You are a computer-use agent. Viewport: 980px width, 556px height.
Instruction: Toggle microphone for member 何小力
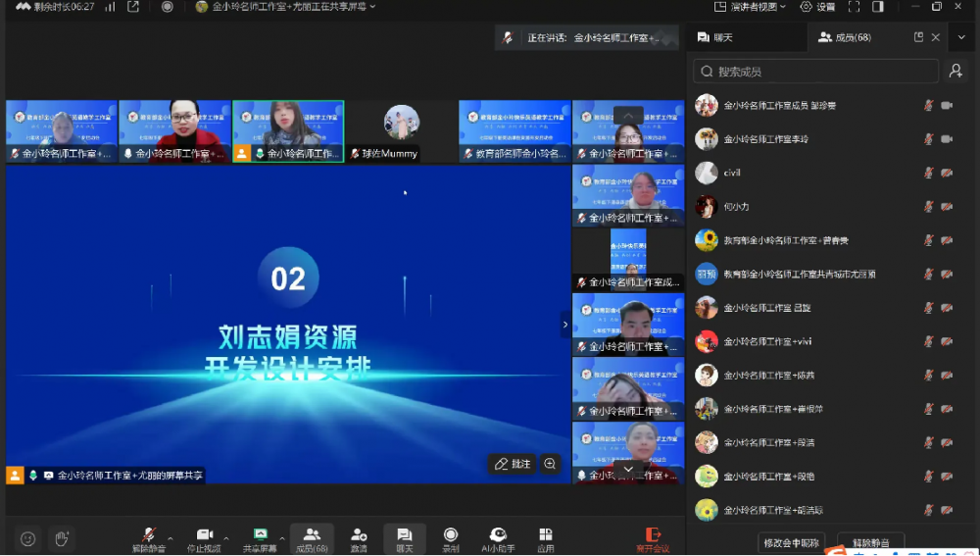coord(929,206)
